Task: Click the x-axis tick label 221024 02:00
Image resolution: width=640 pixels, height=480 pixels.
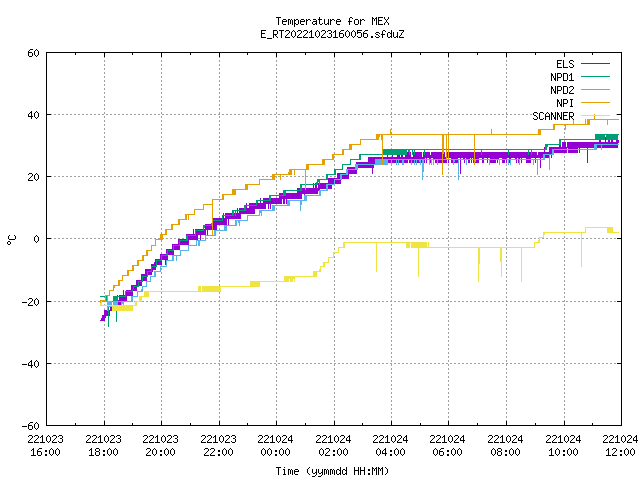Action: (x=334, y=446)
